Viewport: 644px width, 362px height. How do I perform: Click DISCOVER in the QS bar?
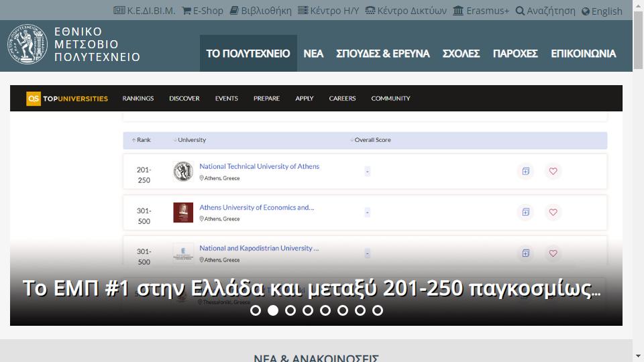click(x=184, y=99)
